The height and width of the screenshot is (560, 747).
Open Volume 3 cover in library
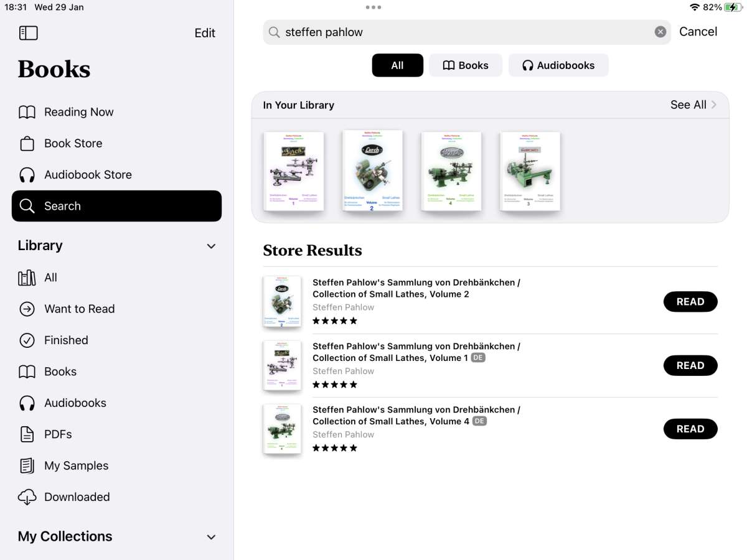pos(530,171)
